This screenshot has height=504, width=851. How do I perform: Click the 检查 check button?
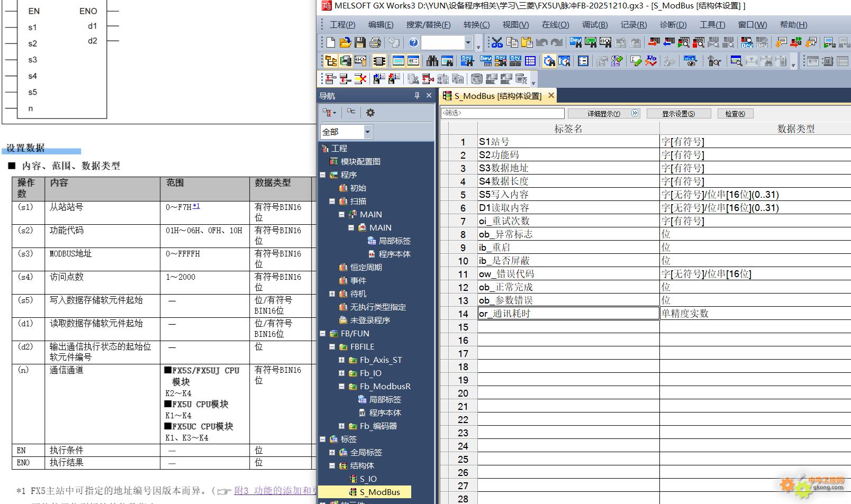(x=735, y=114)
